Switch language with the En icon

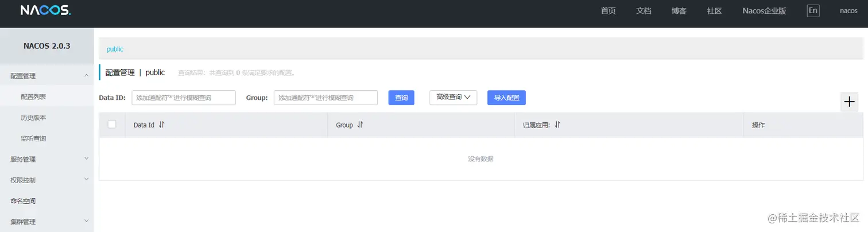pyautogui.click(x=813, y=11)
